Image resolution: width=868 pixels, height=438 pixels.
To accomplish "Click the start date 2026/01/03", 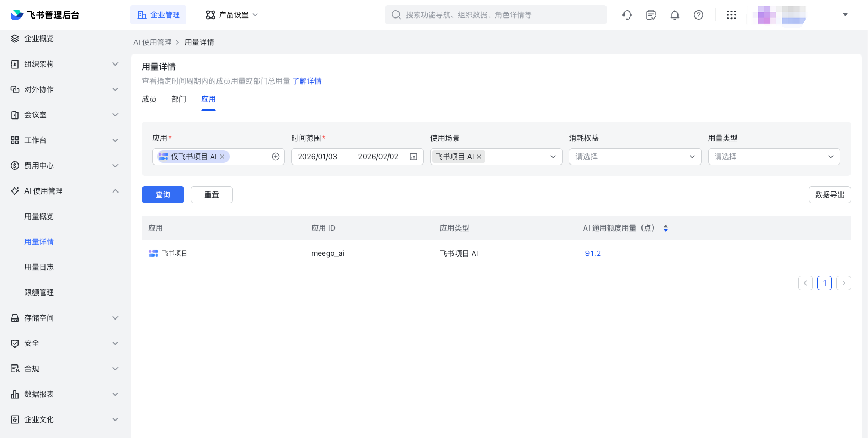I will [318, 157].
